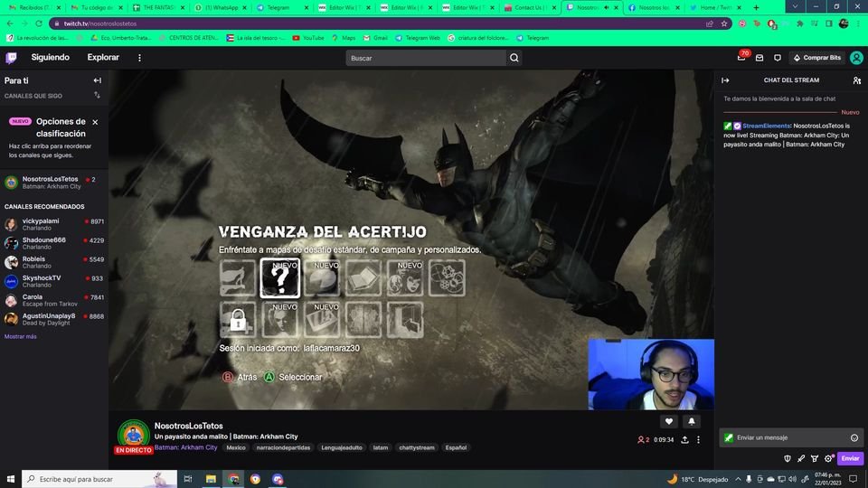Open the three-dot more menu beside Explorar
This screenshot has width=868, height=488.
click(139, 58)
